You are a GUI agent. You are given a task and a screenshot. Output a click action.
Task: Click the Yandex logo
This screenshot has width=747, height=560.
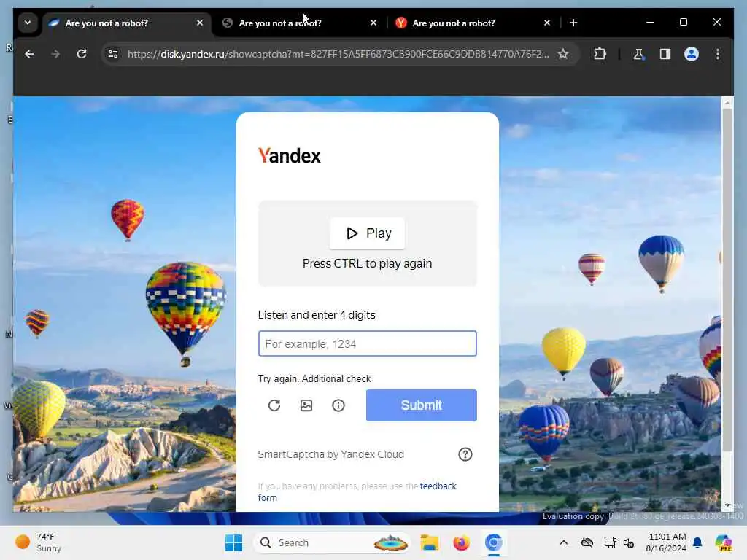[289, 156]
